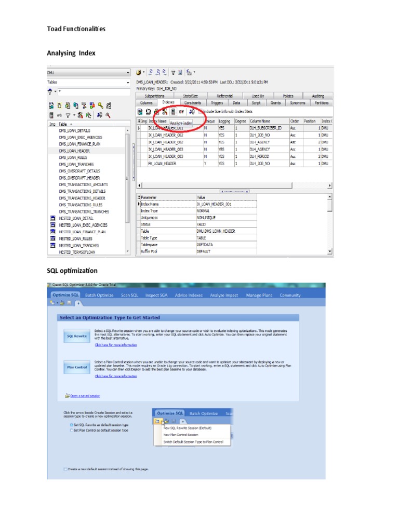This screenshot has height=532, width=399.
Task: Click the plus new-tab button under Optimize SQL
Action: (78, 303)
